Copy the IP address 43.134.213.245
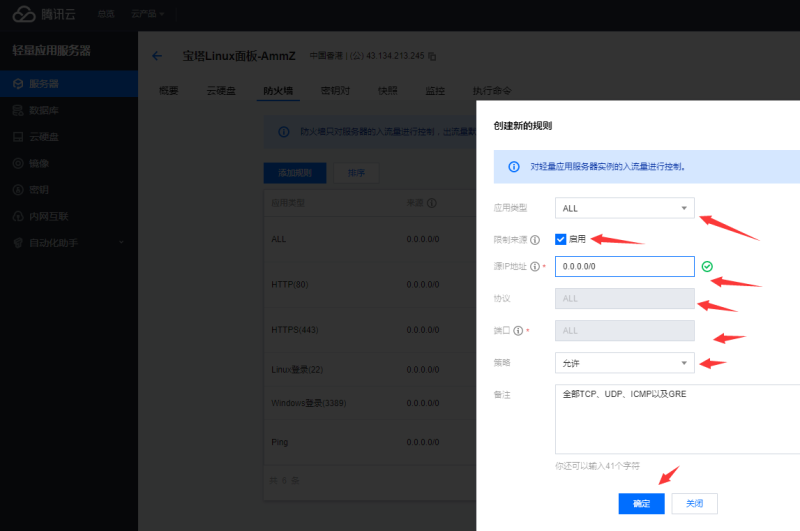This screenshot has width=800, height=531. (432, 56)
